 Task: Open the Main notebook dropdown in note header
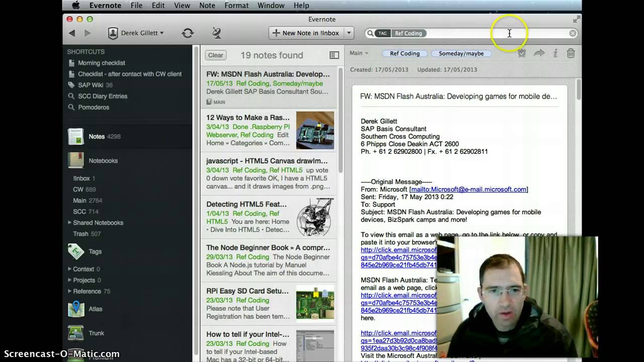pyautogui.click(x=359, y=53)
